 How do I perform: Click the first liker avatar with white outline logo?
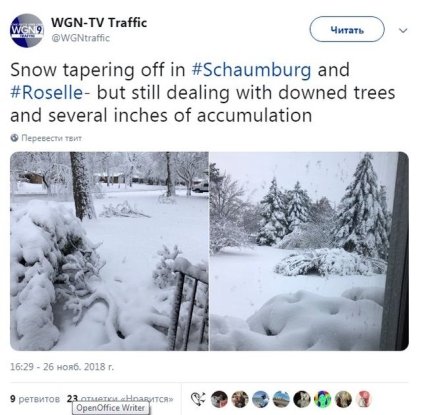(198, 399)
